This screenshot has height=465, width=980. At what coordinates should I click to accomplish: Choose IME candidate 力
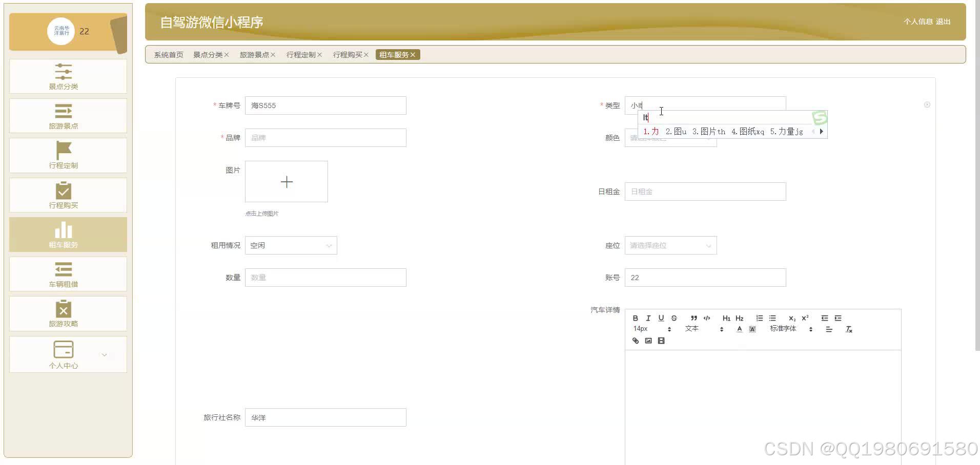click(651, 132)
